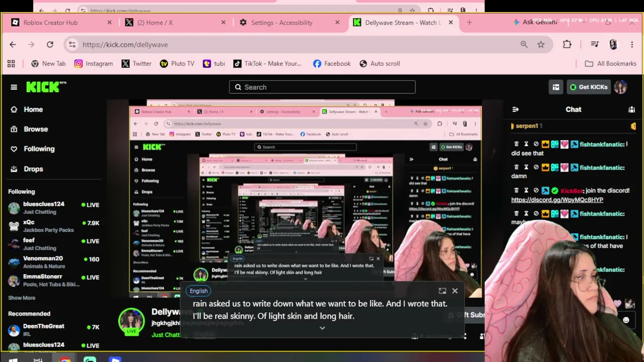644x362 pixels.
Task: Open caption language chip English
Action: [199, 291]
